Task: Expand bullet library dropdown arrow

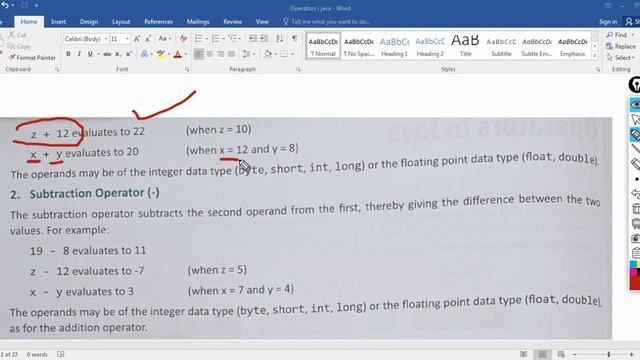Action: tap(207, 39)
